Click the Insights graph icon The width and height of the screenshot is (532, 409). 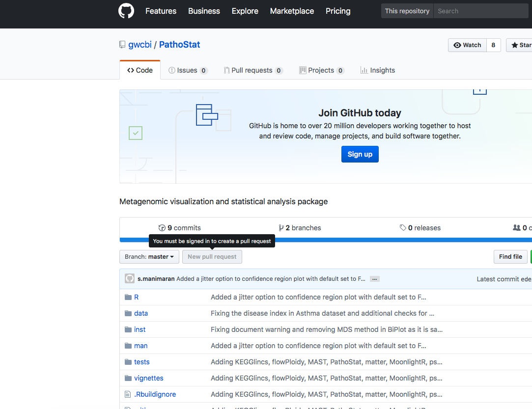coord(364,70)
